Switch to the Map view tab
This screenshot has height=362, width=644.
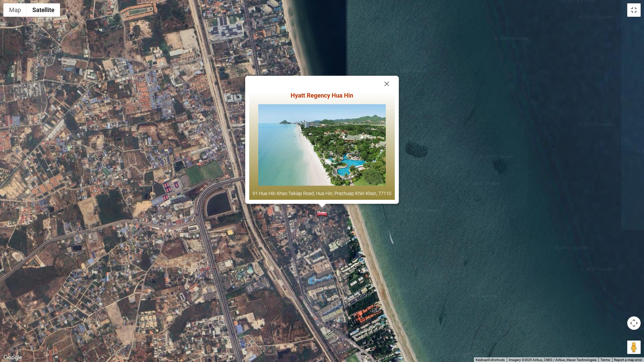15,10
